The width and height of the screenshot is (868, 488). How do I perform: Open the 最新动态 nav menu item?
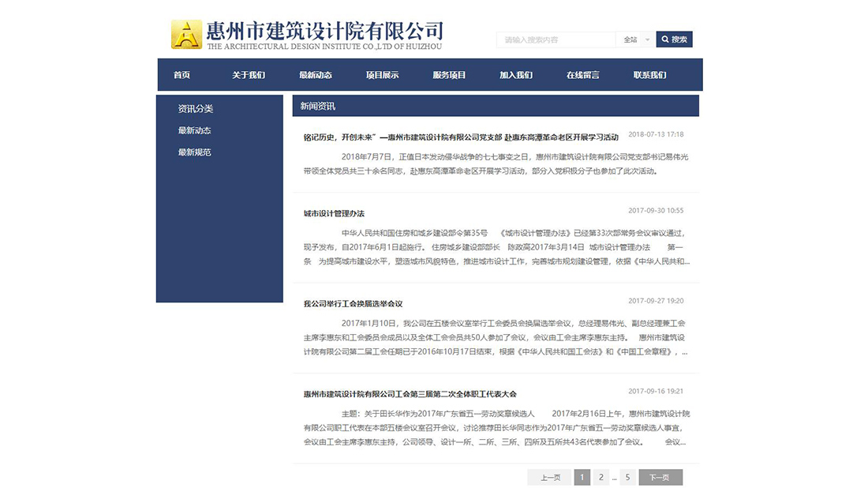(x=316, y=75)
